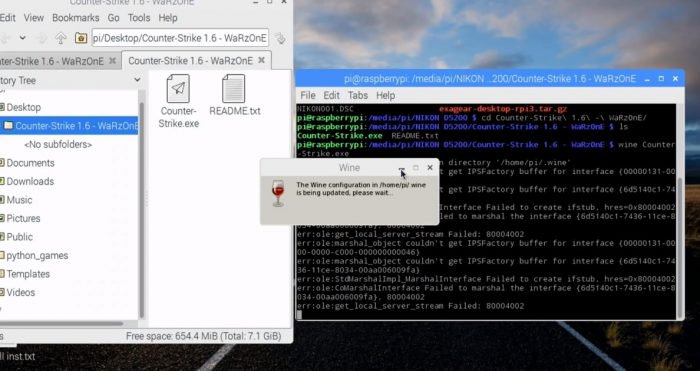The height and width of the screenshot is (371, 700).
Task: Select Public in the directory tree
Action: click(x=19, y=237)
